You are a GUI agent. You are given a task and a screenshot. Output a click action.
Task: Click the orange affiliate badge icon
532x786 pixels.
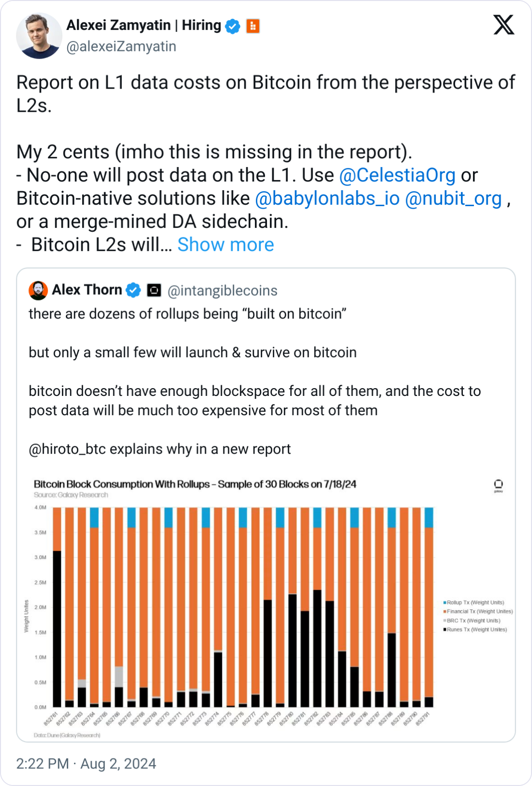(x=253, y=26)
